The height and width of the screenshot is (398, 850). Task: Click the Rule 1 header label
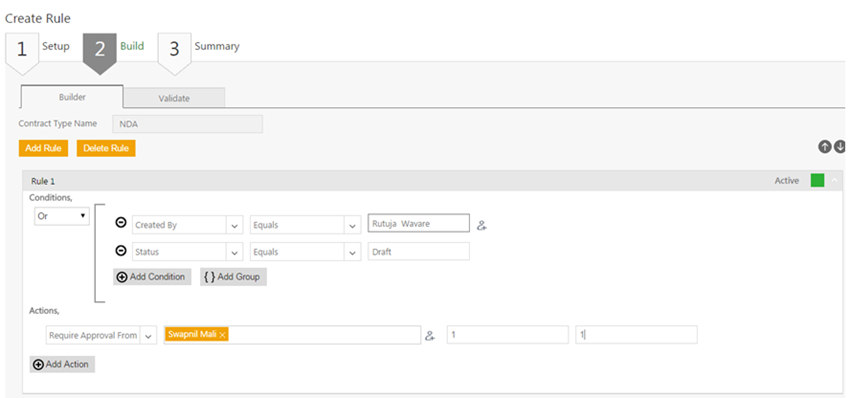click(x=43, y=181)
